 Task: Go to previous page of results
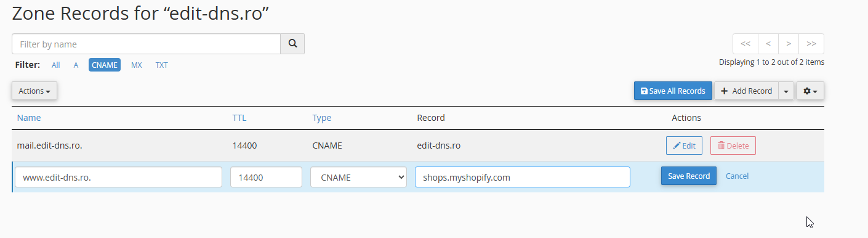(768, 44)
